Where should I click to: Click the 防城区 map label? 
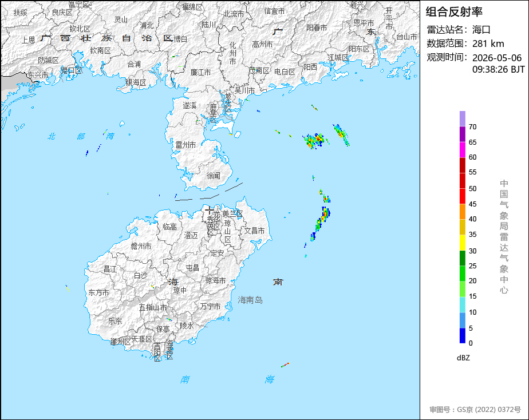(48, 60)
